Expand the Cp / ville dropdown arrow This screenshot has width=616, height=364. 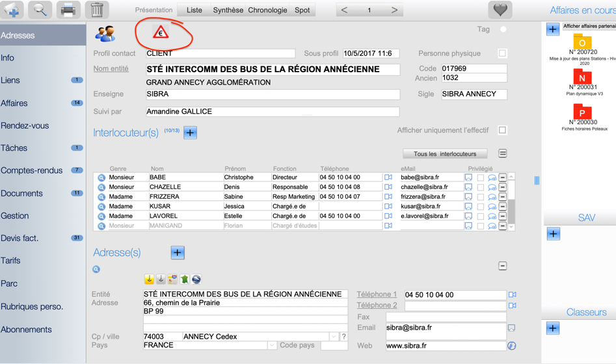[334, 337]
